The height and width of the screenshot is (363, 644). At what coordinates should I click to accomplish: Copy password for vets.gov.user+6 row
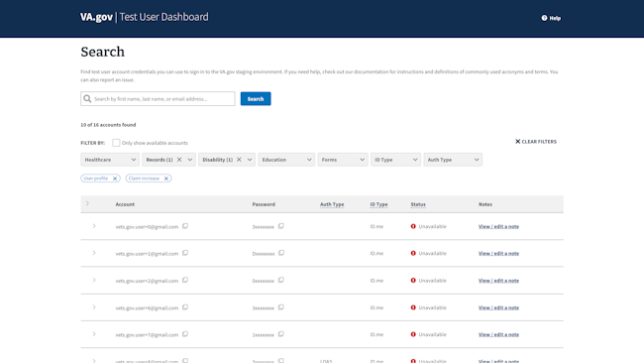pyautogui.click(x=281, y=307)
